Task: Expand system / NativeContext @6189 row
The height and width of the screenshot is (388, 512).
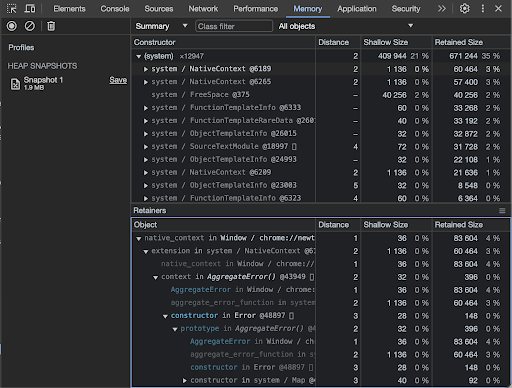Action: pyautogui.click(x=146, y=69)
